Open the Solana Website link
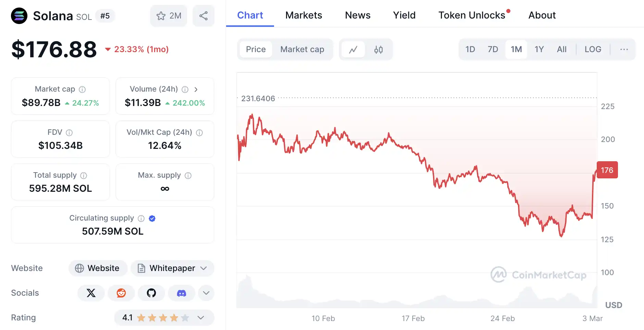The width and height of the screenshot is (644, 330). click(x=98, y=268)
